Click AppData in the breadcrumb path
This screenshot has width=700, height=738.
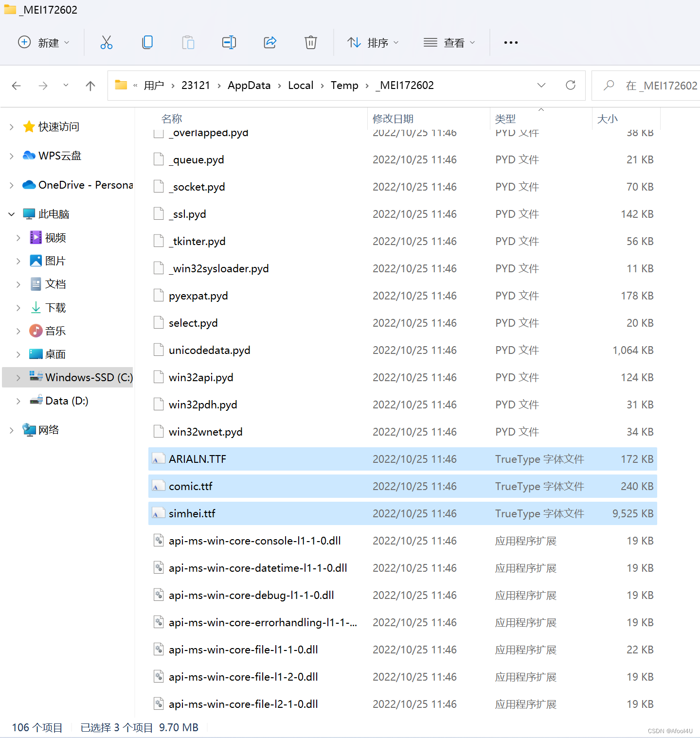click(x=249, y=86)
